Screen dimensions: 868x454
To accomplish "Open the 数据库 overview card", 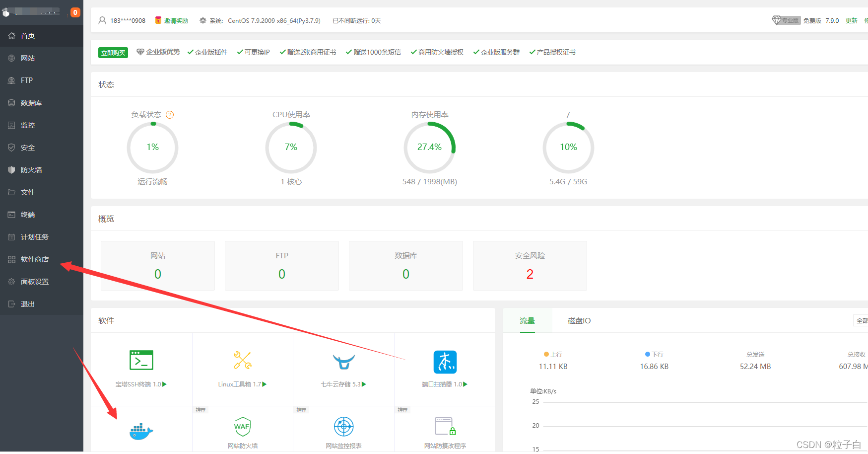I will (x=406, y=266).
